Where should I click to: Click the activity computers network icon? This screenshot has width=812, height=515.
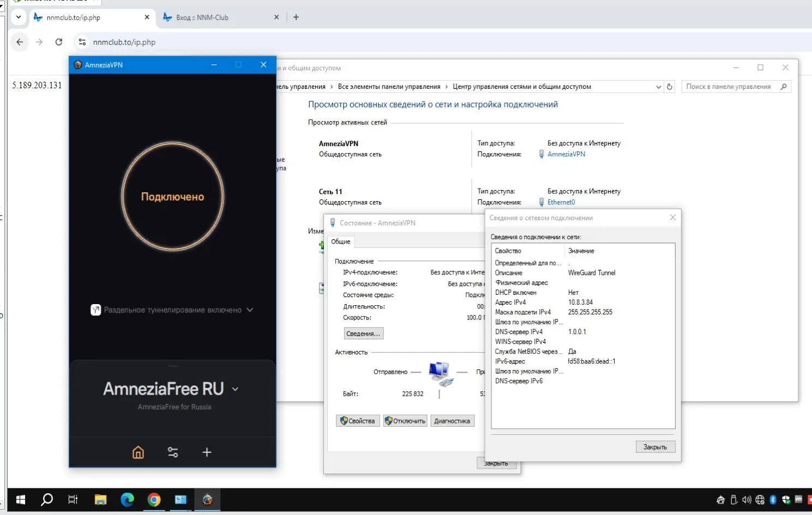coord(440,373)
